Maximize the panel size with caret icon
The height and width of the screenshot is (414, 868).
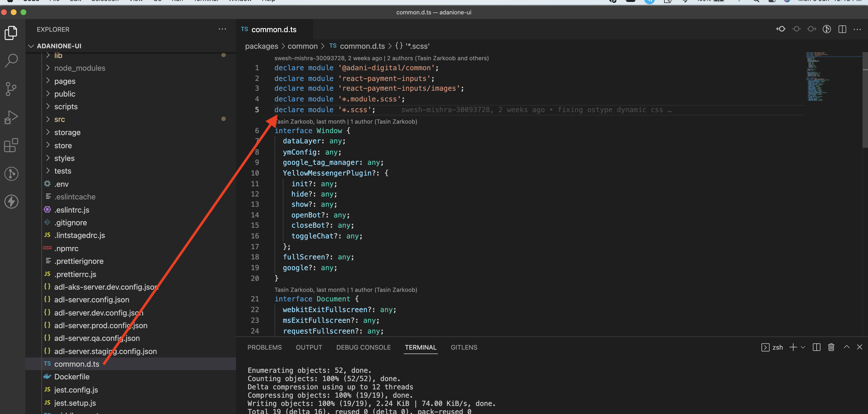point(847,347)
